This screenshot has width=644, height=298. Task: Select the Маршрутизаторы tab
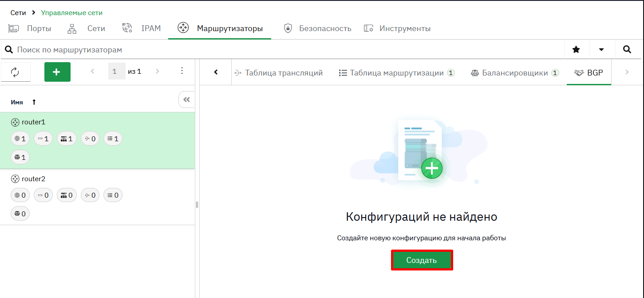point(220,28)
